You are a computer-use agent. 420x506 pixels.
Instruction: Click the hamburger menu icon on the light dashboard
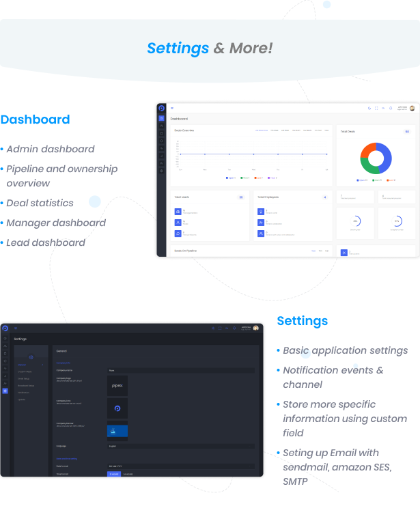(172, 108)
